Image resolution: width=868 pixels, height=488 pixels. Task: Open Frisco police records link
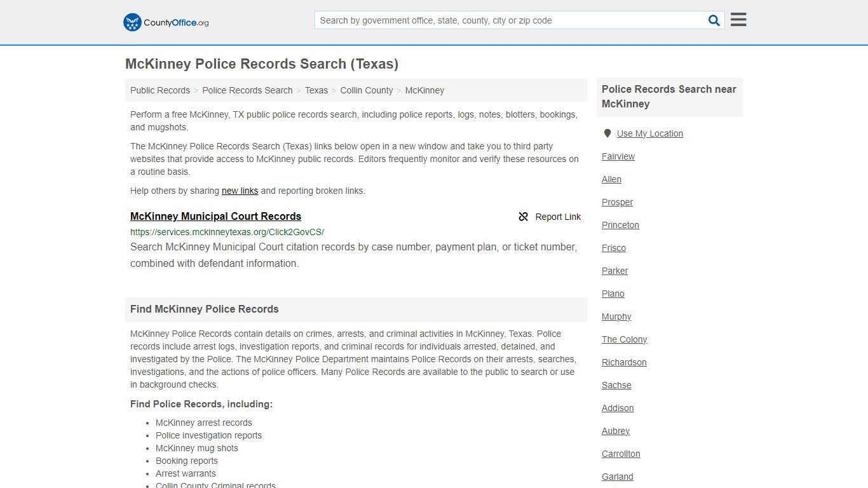click(x=614, y=248)
